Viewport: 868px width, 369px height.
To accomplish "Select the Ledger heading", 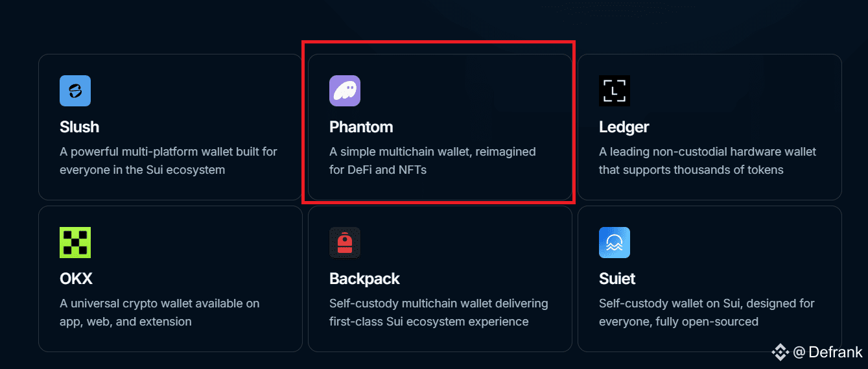I will [x=624, y=127].
